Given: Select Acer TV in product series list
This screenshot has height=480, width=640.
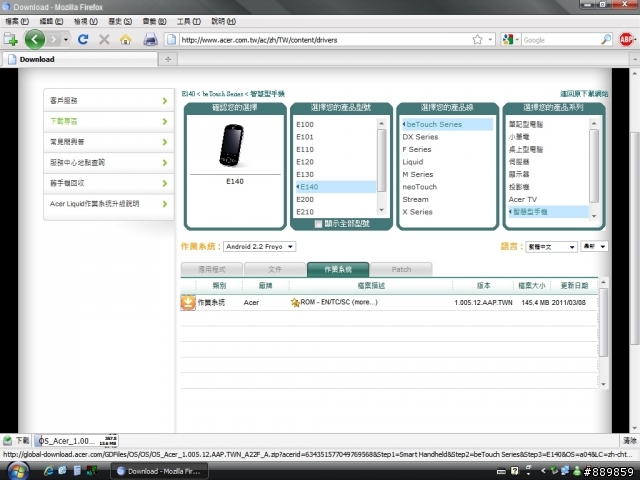Looking at the screenshot, I should (522, 199).
